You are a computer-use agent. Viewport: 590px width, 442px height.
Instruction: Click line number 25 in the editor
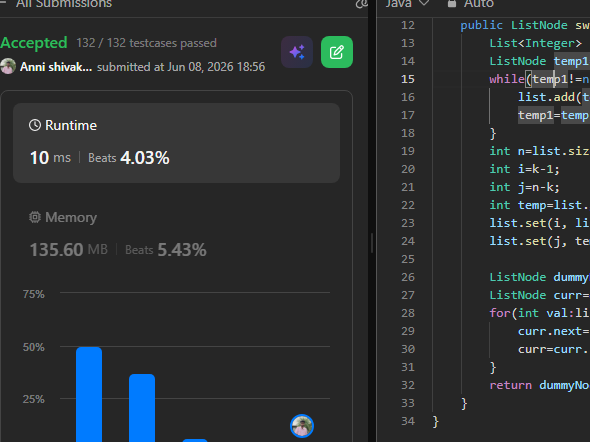408,259
